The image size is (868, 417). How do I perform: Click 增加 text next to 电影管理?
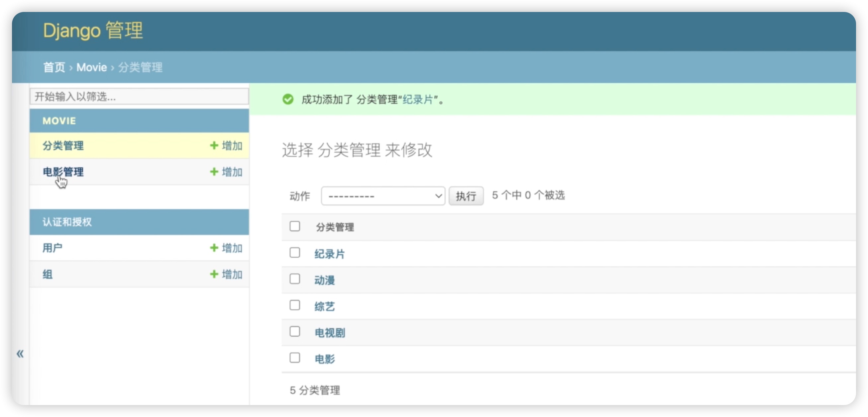(232, 172)
